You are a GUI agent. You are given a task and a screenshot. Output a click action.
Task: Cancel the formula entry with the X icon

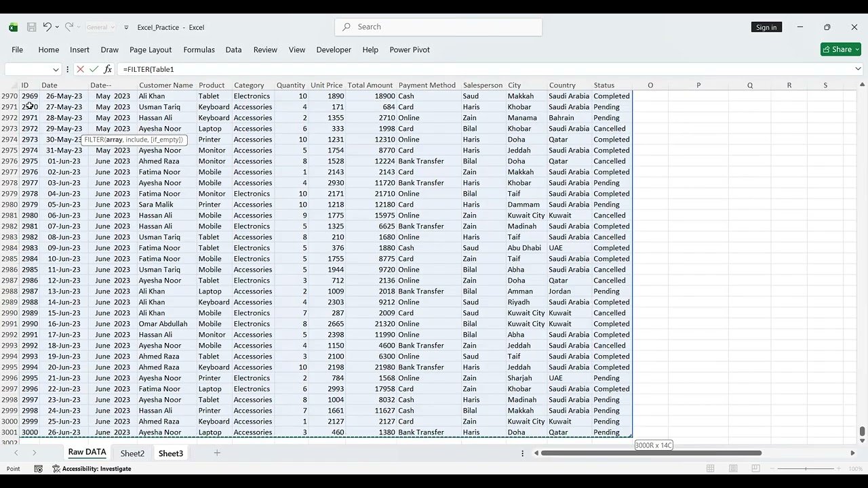[80, 69]
